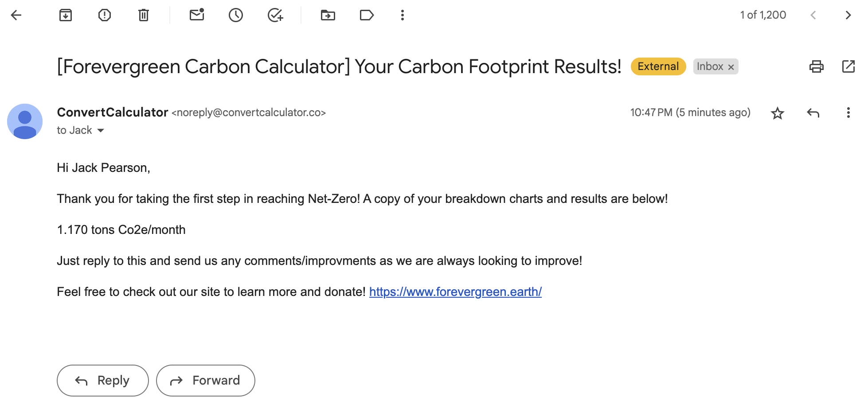Expand recipient details next to "to Jack"
This screenshot has width=868, height=420.
pyautogui.click(x=101, y=130)
